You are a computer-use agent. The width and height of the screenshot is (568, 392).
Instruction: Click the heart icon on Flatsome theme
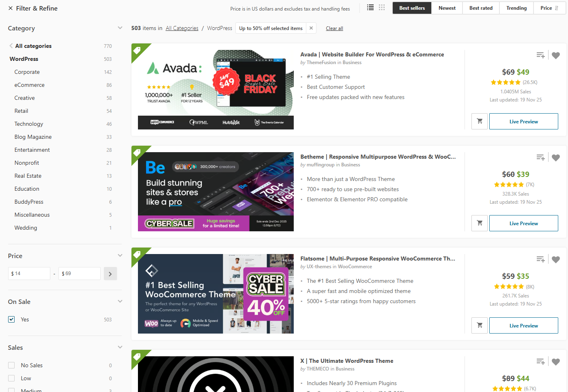[555, 259]
